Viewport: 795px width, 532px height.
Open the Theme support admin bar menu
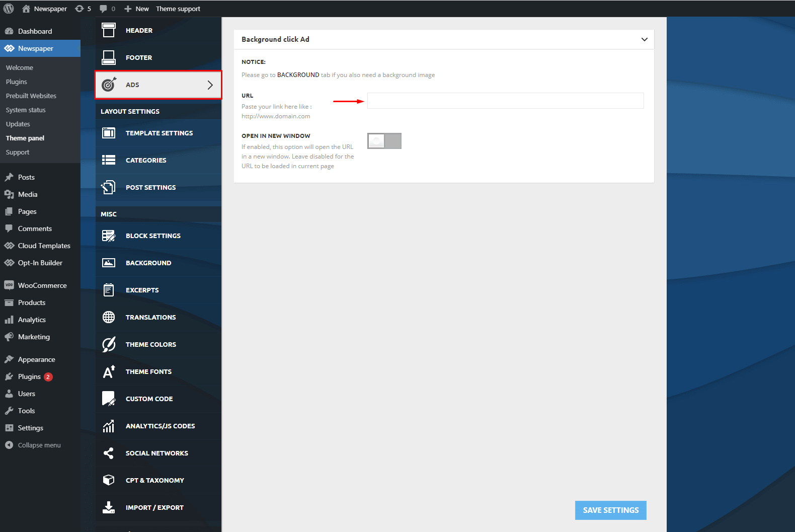point(178,9)
